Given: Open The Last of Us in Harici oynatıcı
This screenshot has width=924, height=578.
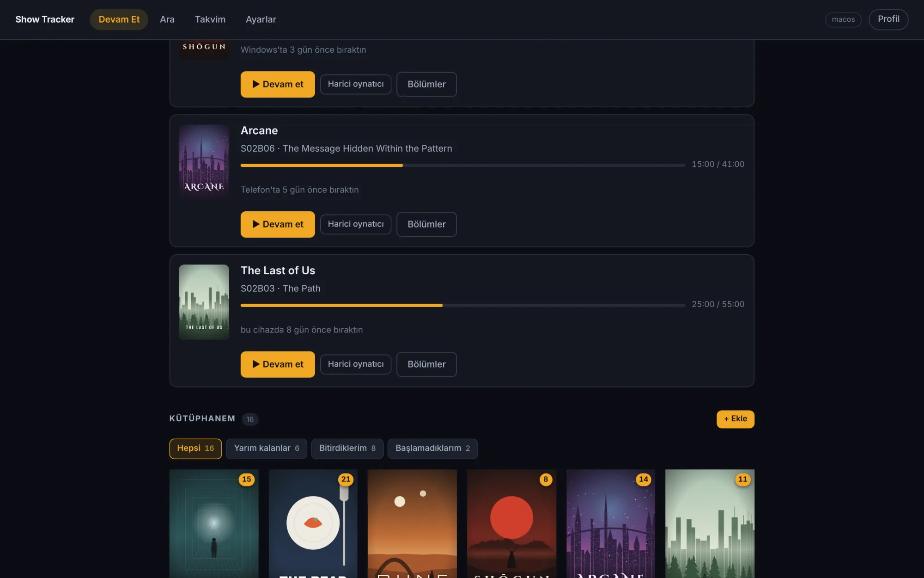Looking at the screenshot, I should coord(356,364).
